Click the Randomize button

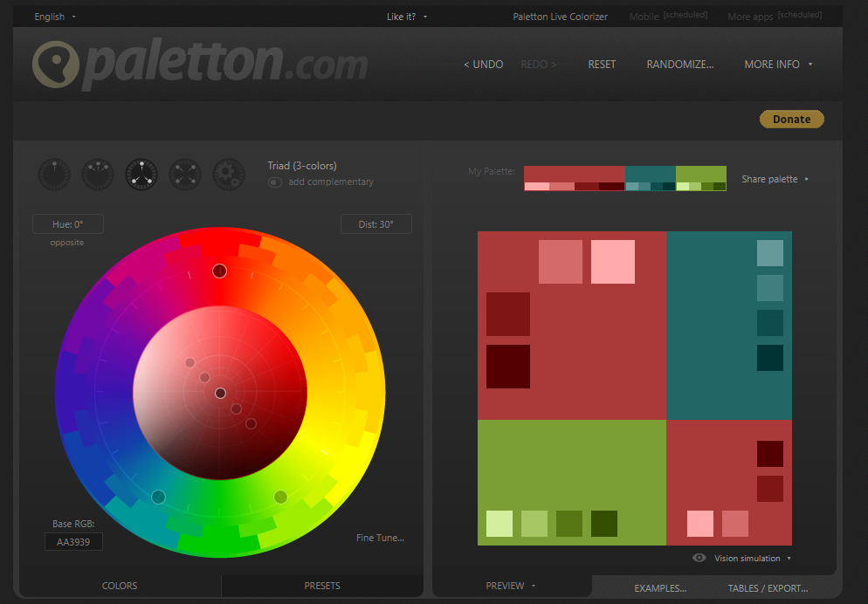(x=679, y=65)
